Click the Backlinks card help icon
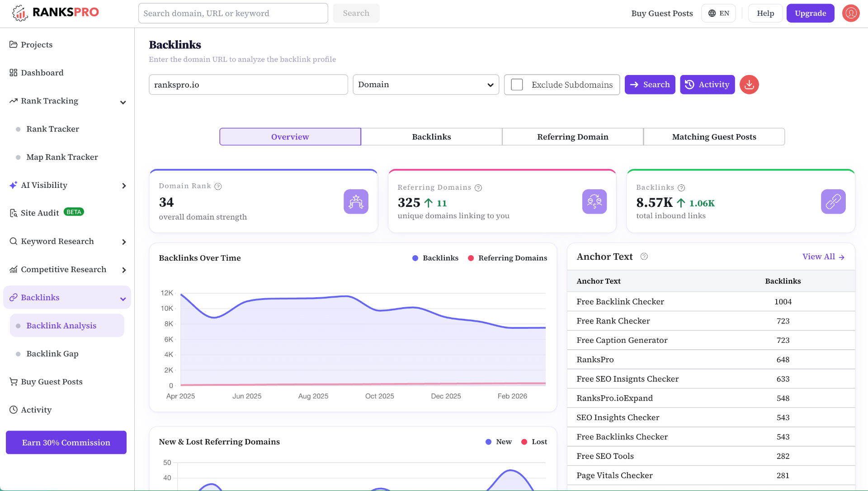Screen dimensions: 868x491 [x=681, y=187]
